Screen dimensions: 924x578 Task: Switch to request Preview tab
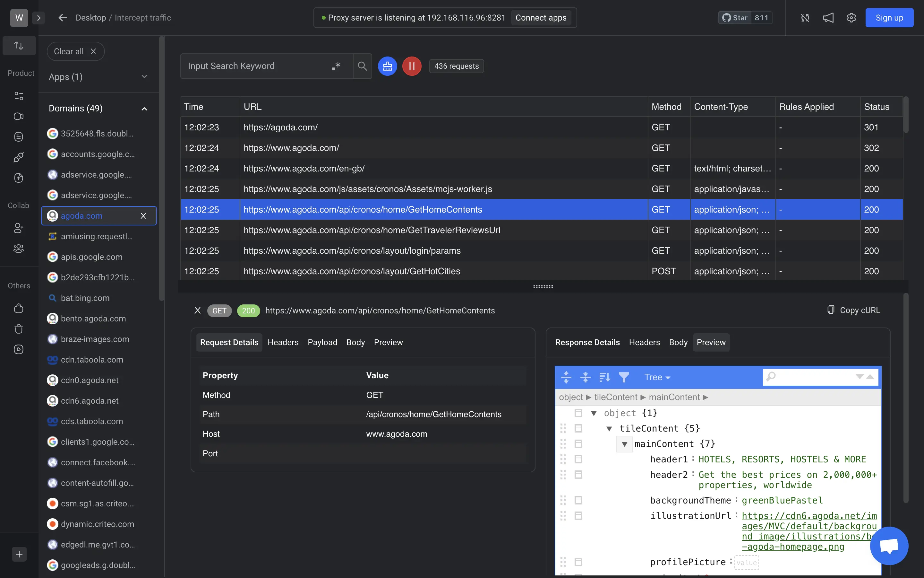coord(388,343)
